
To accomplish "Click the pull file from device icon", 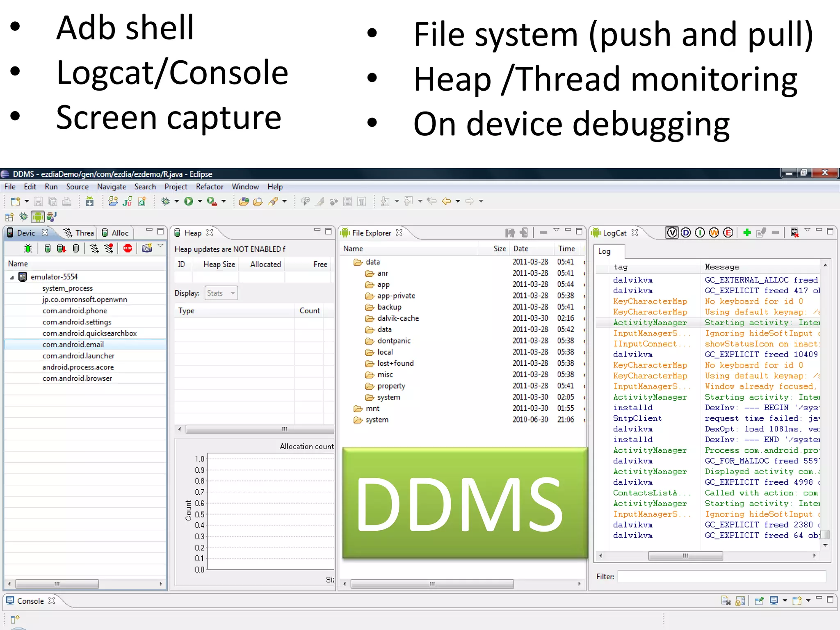I will point(510,233).
